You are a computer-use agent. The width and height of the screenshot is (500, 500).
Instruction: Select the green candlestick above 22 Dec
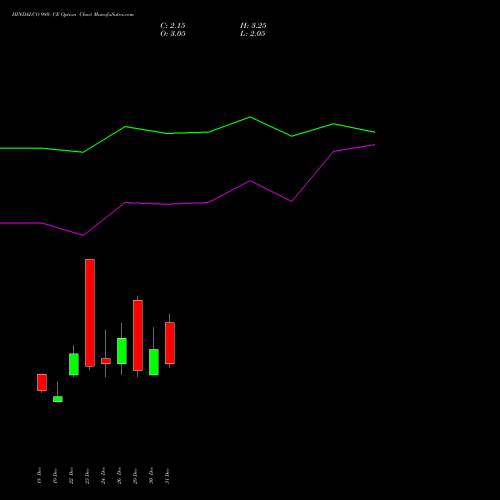tap(74, 364)
